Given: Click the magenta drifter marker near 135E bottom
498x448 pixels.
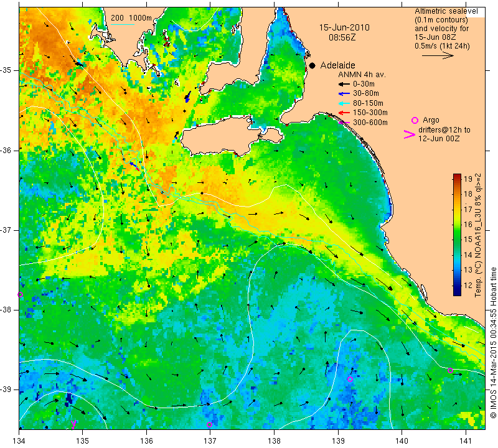Looking at the screenshot, I should (x=73, y=424).
